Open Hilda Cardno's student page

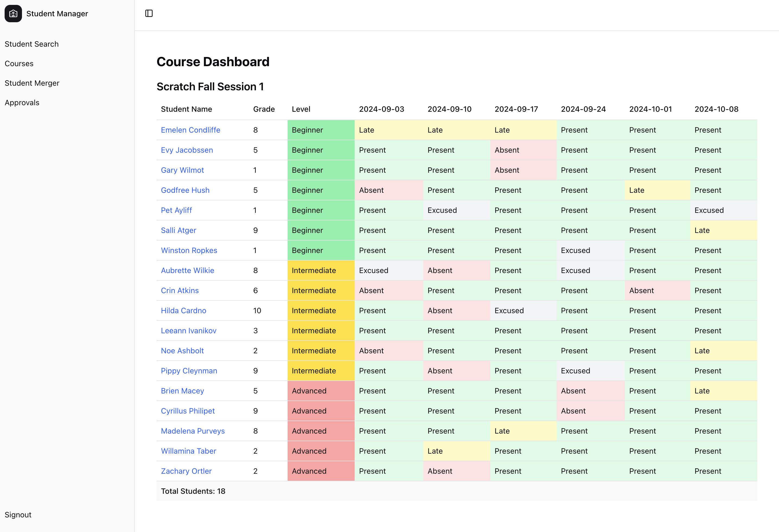[183, 310]
